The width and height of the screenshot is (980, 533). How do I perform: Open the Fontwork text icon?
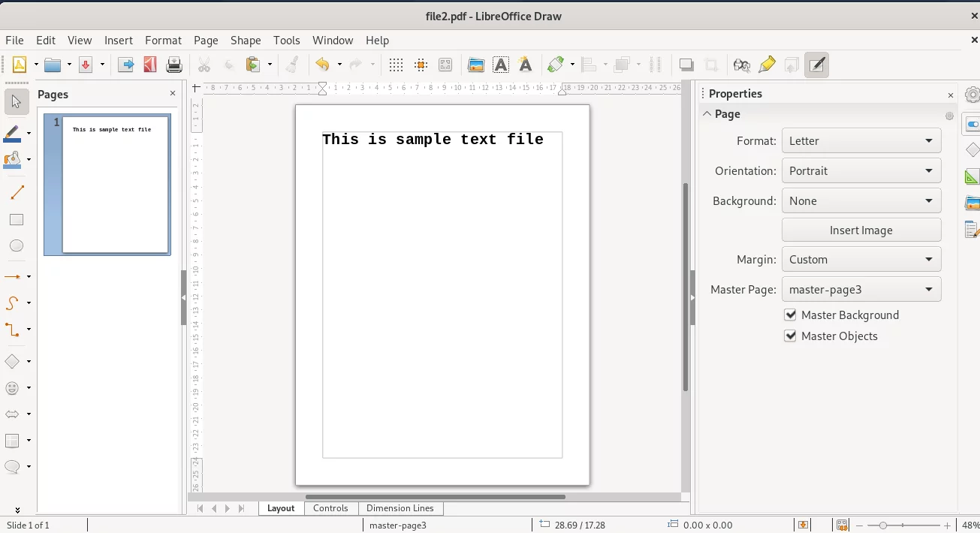pyautogui.click(x=526, y=65)
